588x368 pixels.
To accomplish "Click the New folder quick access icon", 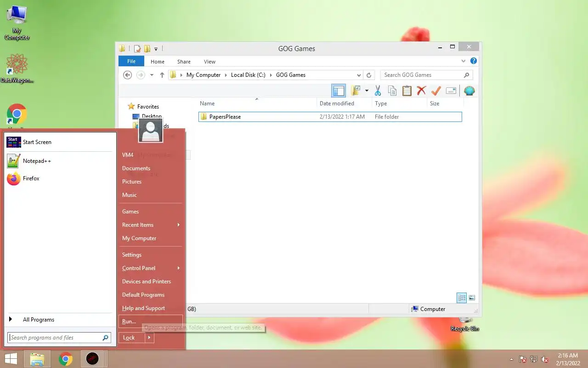I will pyautogui.click(x=147, y=48).
